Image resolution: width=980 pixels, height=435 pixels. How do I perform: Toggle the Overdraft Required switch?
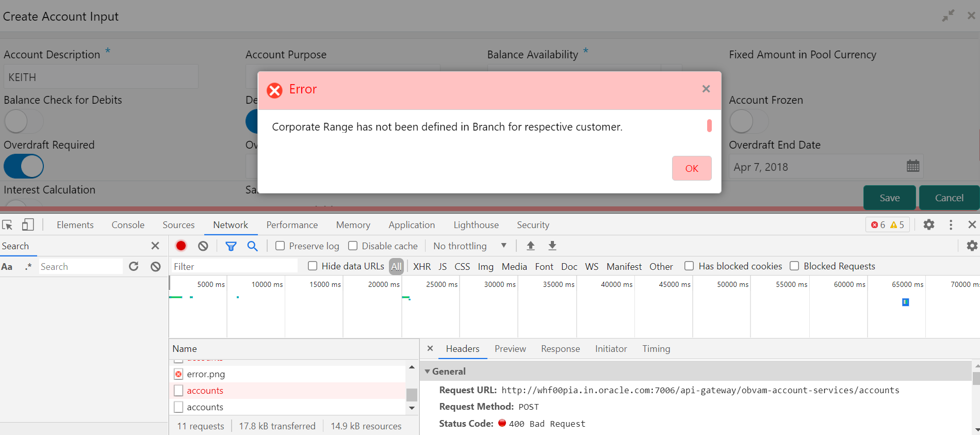click(24, 167)
